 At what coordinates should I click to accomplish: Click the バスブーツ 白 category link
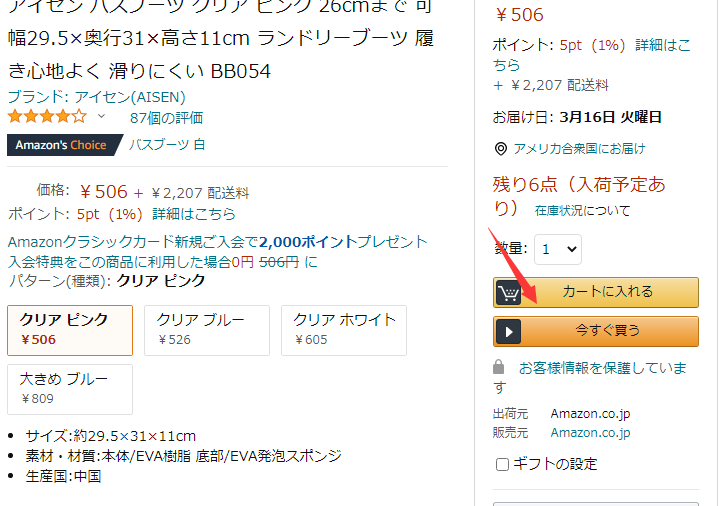pos(167,145)
